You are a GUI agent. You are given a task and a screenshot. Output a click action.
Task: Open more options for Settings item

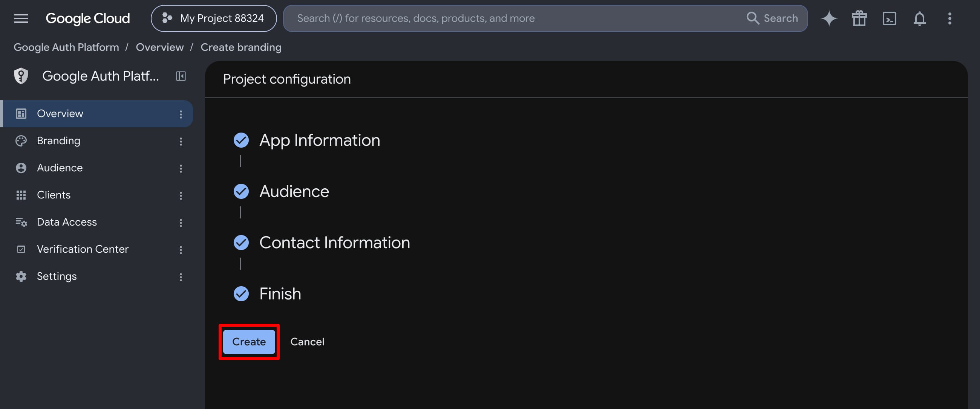coord(181,277)
